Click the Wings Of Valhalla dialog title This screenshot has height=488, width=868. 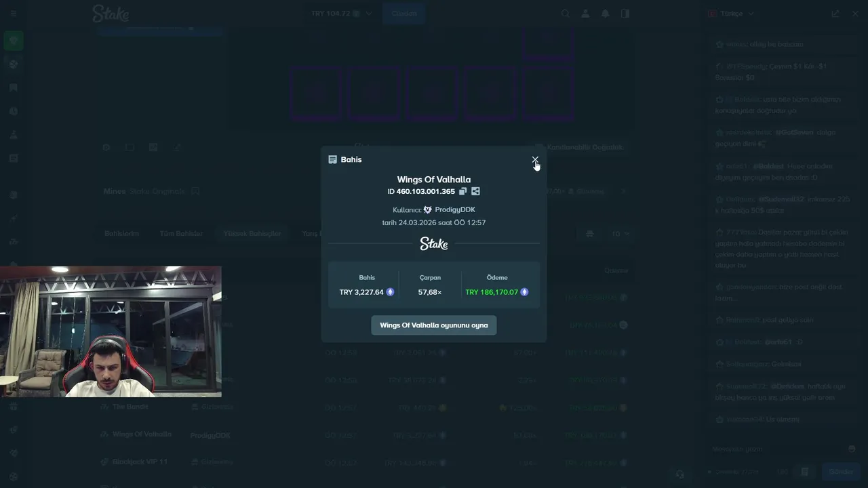click(x=434, y=180)
